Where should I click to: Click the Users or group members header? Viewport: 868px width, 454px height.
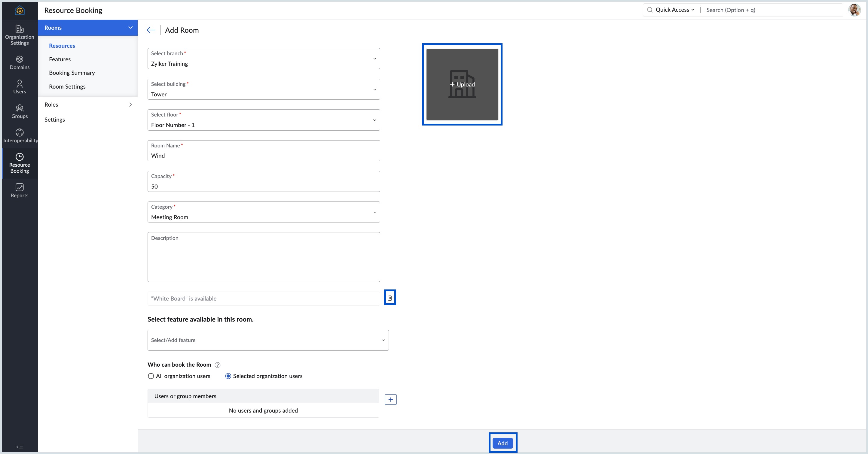[264, 396]
